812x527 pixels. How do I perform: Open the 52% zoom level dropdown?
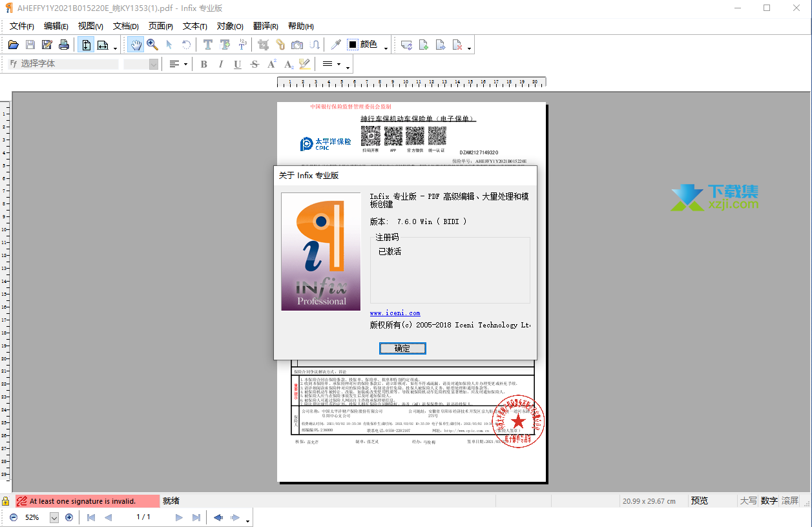(54, 517)
